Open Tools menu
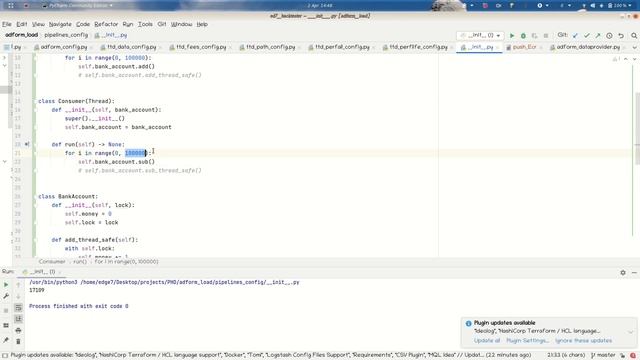Screen dimensions: 640x360 pos(145,24)
